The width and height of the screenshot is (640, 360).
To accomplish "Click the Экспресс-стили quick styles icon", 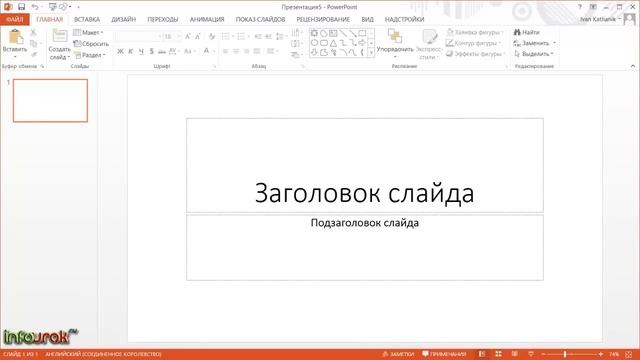I will click(429, 36).
